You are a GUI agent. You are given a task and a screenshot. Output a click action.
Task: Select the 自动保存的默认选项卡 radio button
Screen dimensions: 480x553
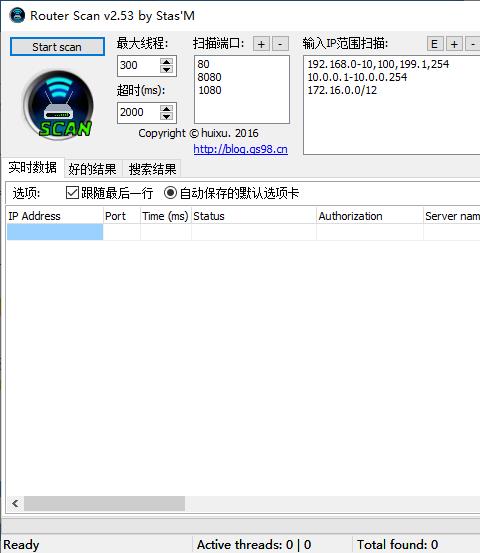(x=170, y=193)
